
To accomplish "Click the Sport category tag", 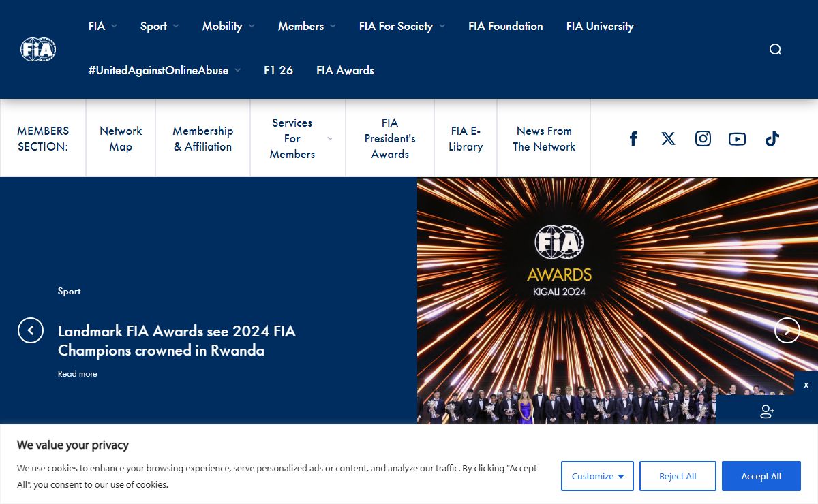I will pos(70,291).
